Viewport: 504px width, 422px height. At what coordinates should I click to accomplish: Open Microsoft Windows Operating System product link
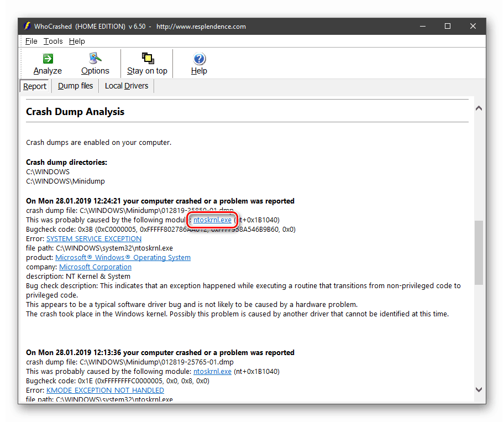point(123,258)
